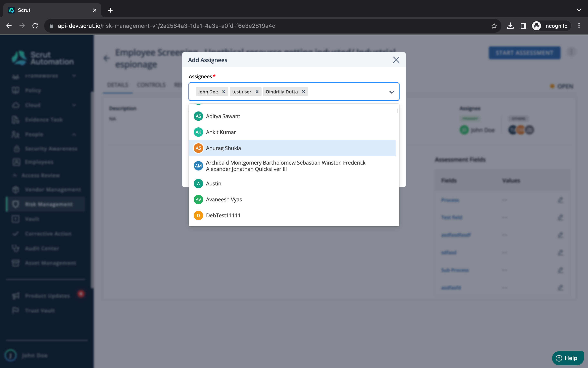Click Austin's A avatar
This screenshot has width=588, height=368.
(x=198, y=184)
